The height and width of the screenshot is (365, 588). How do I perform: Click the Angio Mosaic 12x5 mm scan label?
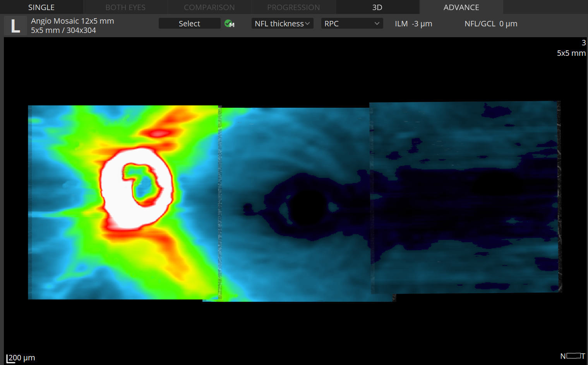click(72, 21)
